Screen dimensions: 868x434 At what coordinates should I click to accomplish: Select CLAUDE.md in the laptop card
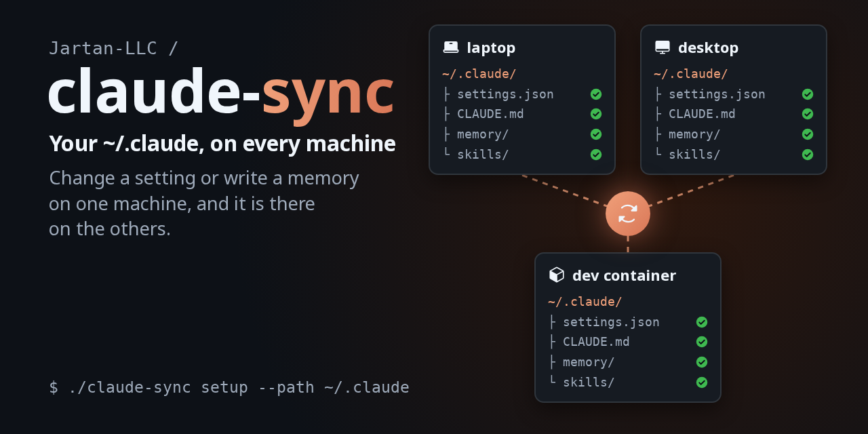click(x=490, y=114)
